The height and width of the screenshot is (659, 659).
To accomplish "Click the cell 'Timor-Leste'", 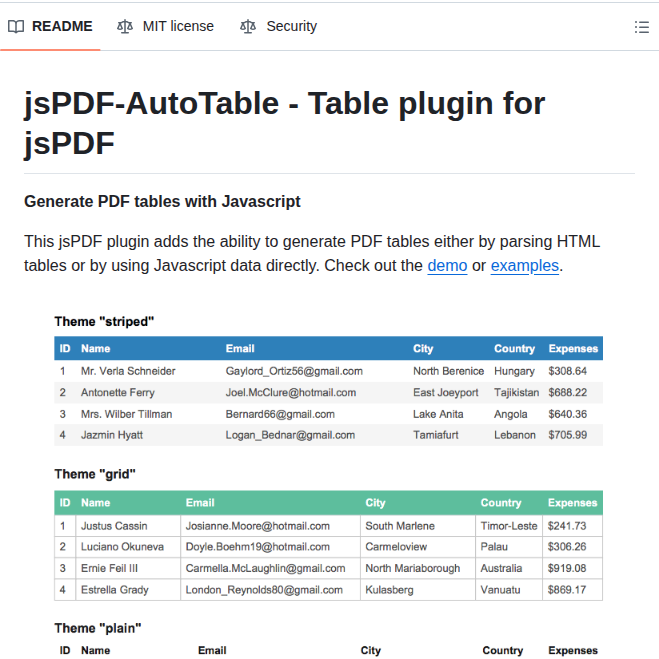I will click(509, 526).
